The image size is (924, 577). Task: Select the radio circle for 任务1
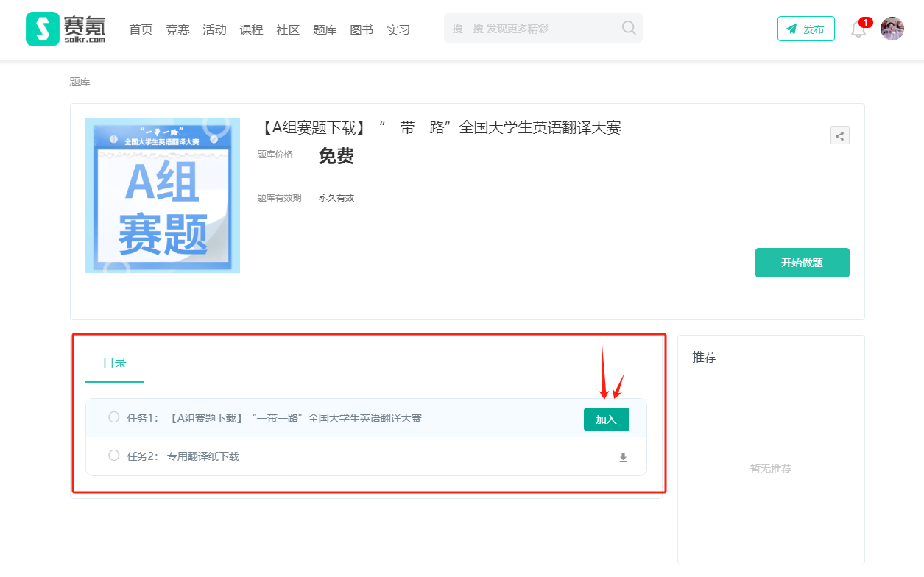click(114, 417)
